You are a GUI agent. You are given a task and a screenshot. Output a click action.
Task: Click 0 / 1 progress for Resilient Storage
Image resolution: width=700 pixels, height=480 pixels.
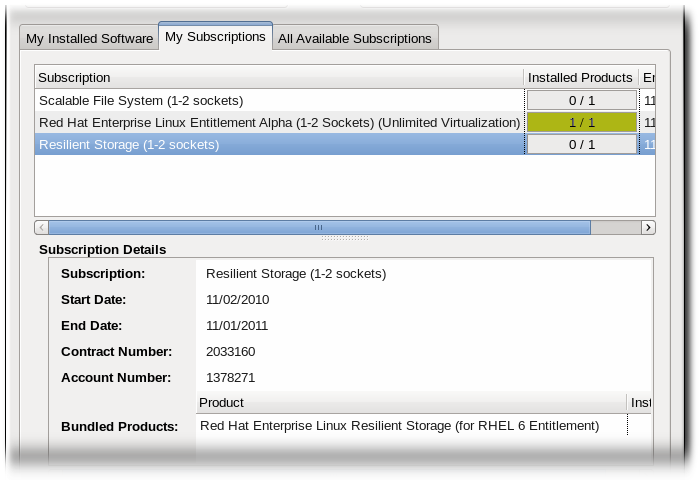click(582, 145)
